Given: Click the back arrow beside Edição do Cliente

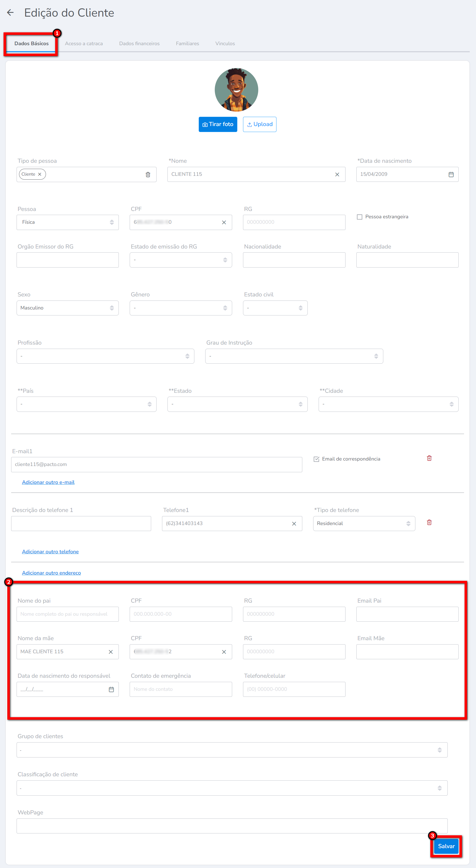Looking at the screenshot, I should (10, 13).
